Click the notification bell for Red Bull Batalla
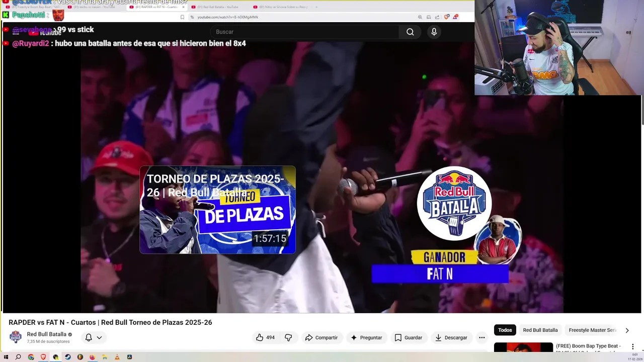Image resolution: width=644 pixels, height=362 pixels. (x=89, y=337)
